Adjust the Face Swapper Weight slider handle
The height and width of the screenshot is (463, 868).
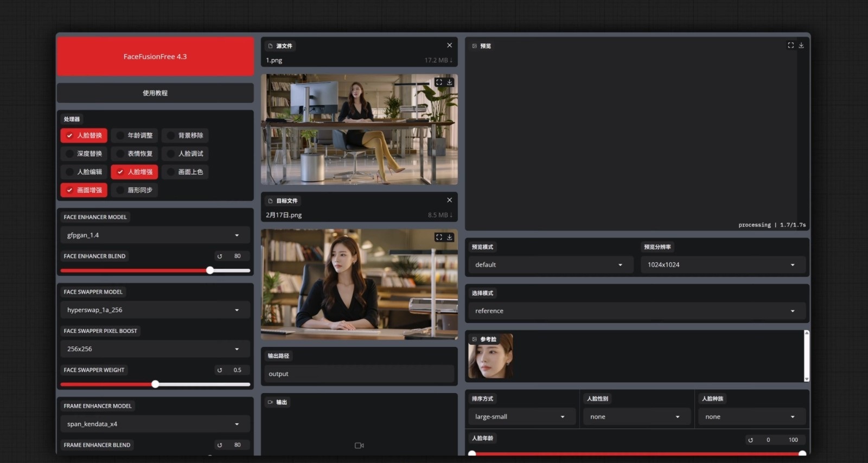coord(156,384)
